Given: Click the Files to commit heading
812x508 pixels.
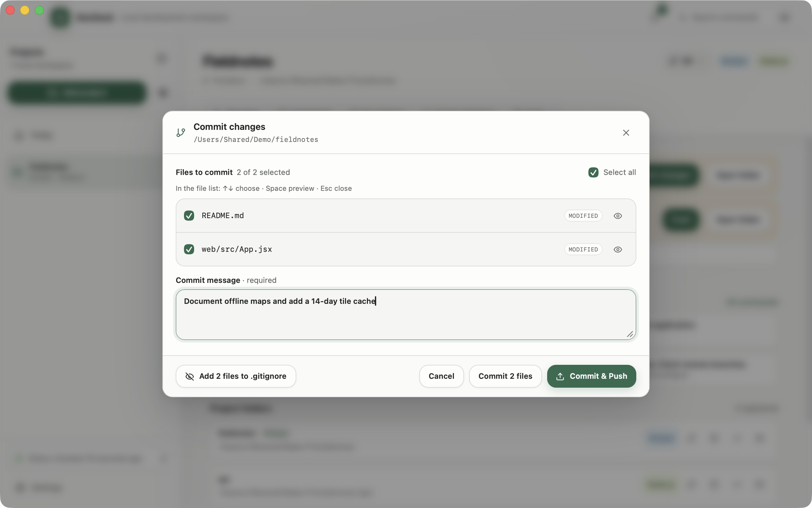Looking at the screenshot, I should [x=204, y=172].
